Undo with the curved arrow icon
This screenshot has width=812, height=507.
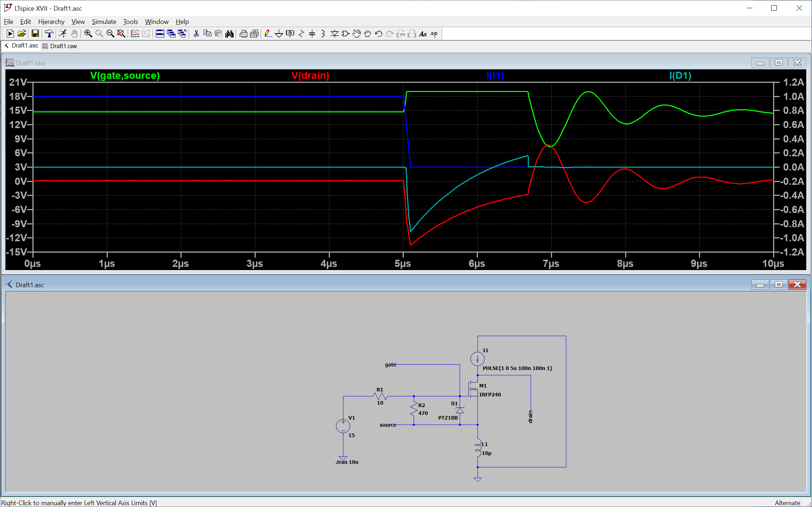tap(378, 34)
